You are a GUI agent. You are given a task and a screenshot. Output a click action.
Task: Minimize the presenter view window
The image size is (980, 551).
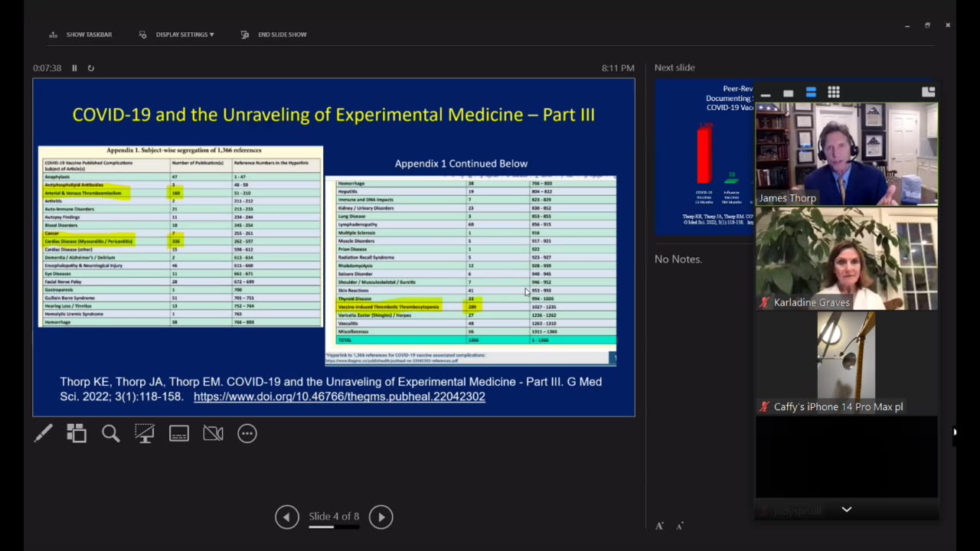tap(907, 25)
